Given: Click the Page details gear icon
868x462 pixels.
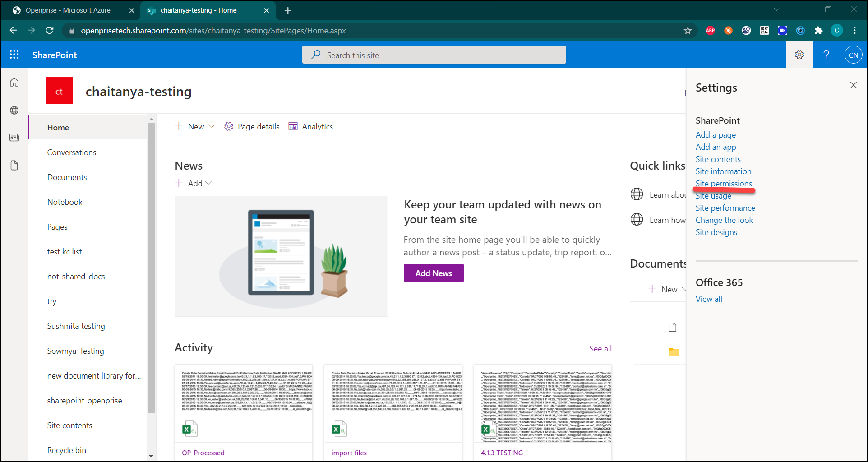Looking at the screenshot, I should tap(229, 126).
